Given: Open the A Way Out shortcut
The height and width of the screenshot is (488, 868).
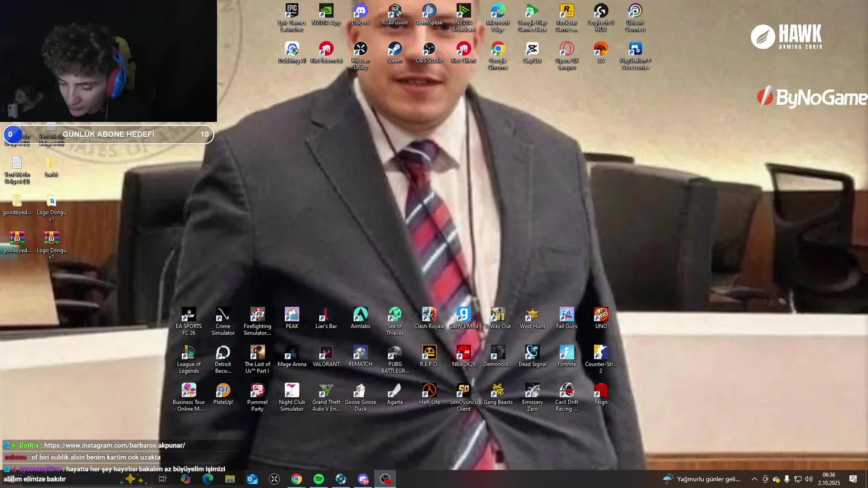Looking at the screenshot, I should coord(498,319).
